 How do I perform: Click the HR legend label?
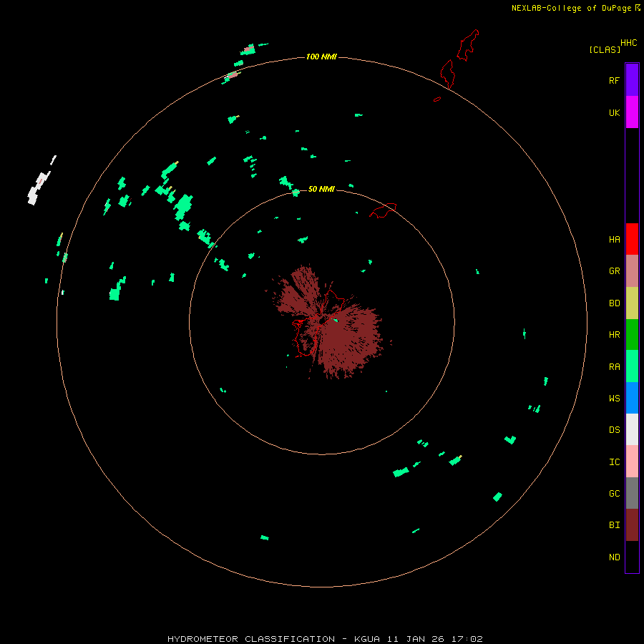coord(614,335)
